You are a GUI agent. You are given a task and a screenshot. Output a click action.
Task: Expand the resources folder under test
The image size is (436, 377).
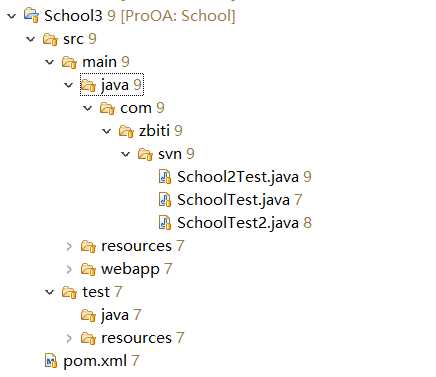point(69,338)
